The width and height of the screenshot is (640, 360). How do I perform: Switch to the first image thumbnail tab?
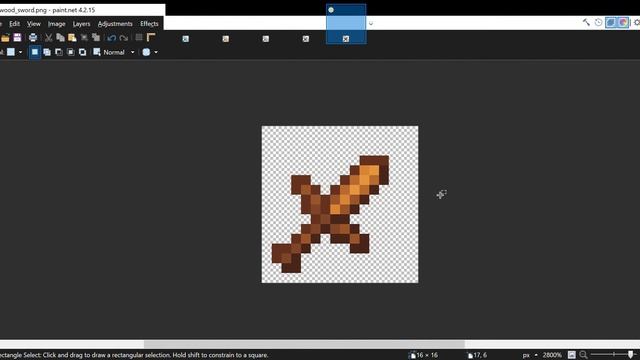186,39
